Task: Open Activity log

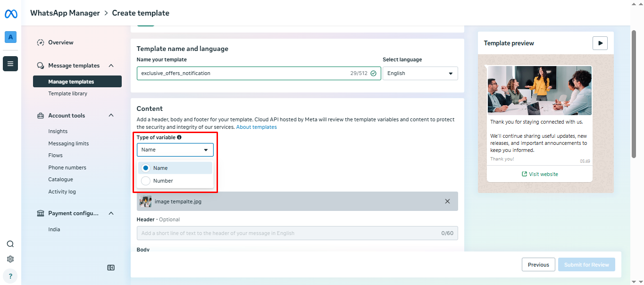Action: point(62,192)
